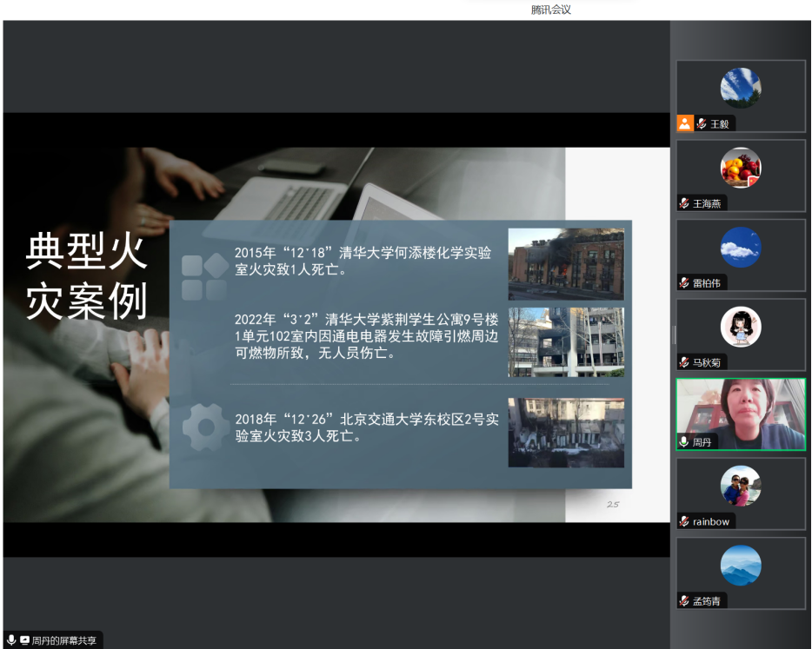Screen dimensions: 812x649
Task: Click the muted mic icon next to 马秋菊
Action: coord(685,362)
